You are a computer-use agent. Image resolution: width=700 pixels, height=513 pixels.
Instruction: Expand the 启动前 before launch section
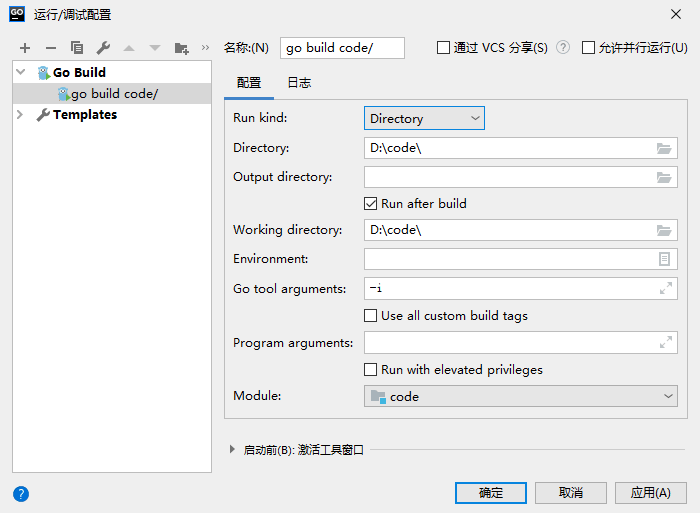click(232, 449)
